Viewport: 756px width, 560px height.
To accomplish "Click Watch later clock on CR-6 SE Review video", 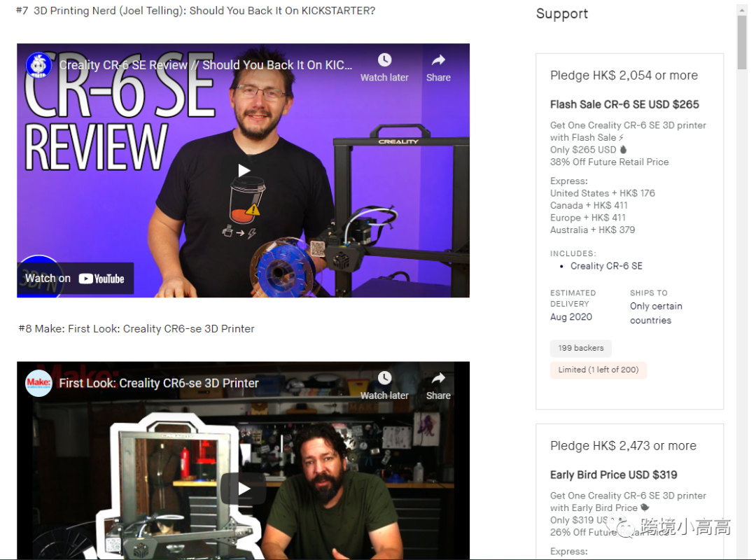I will click(384, 59).
